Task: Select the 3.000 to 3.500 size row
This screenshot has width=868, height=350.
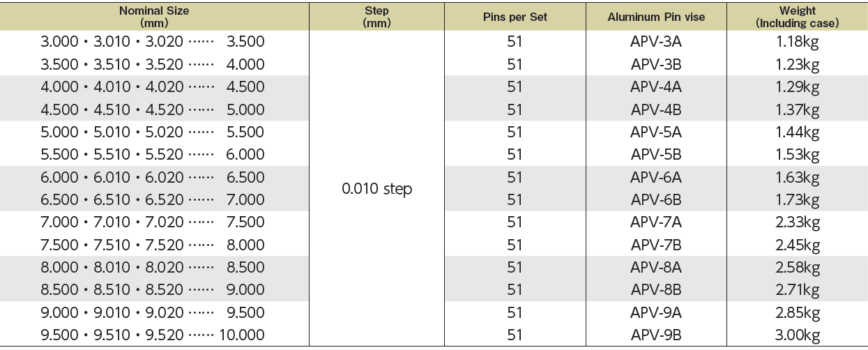Action: pyautogui.click(x=153, y=42)
